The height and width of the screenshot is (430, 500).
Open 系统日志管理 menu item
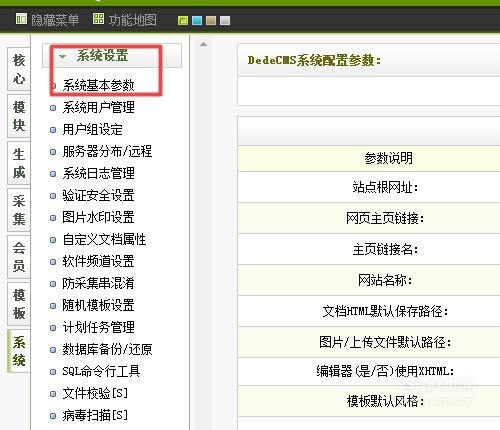click(x=98, y=173)
